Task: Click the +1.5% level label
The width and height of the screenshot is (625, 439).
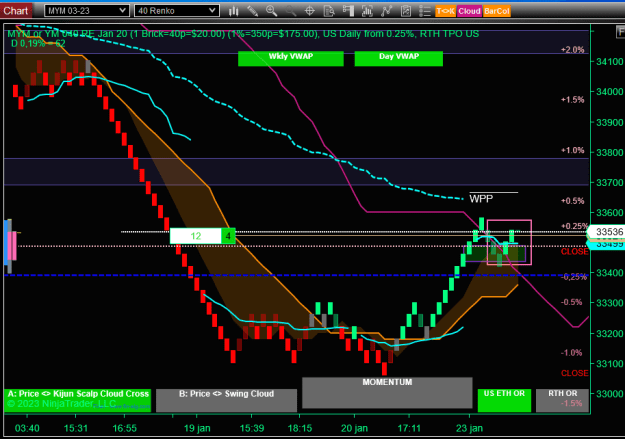Action: point(572,100)
